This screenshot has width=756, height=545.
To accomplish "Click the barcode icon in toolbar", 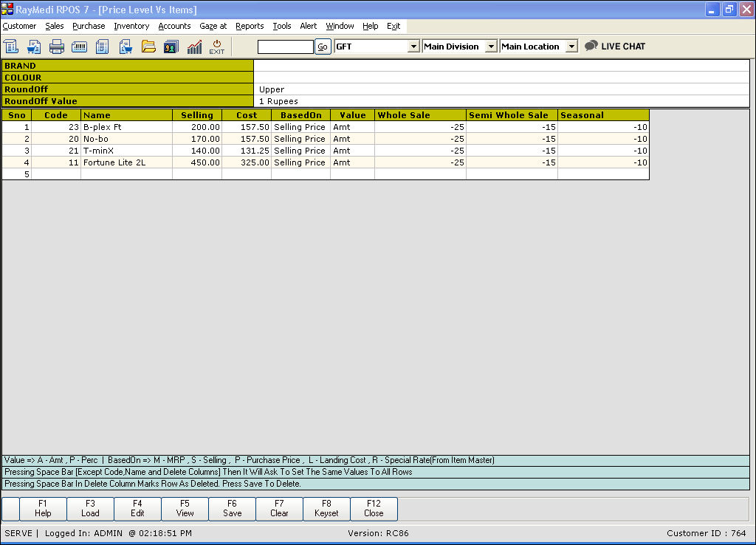I will click(80, 47).
